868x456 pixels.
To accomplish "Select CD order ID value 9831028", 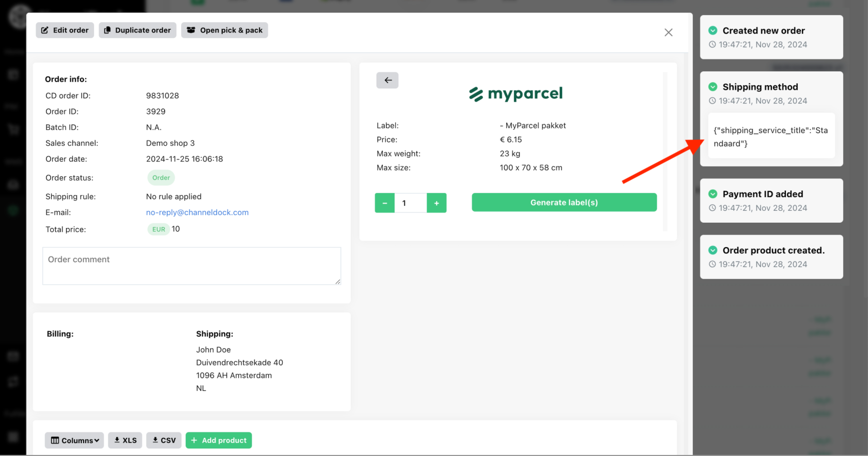I will coord(163,96).
